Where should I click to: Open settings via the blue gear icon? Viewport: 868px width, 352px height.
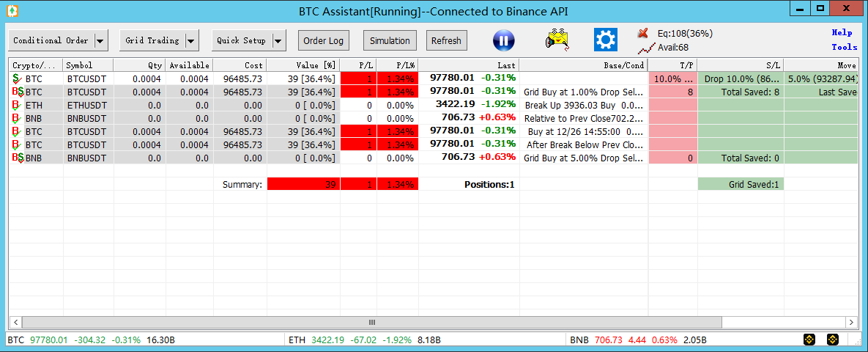coord(605,40)
